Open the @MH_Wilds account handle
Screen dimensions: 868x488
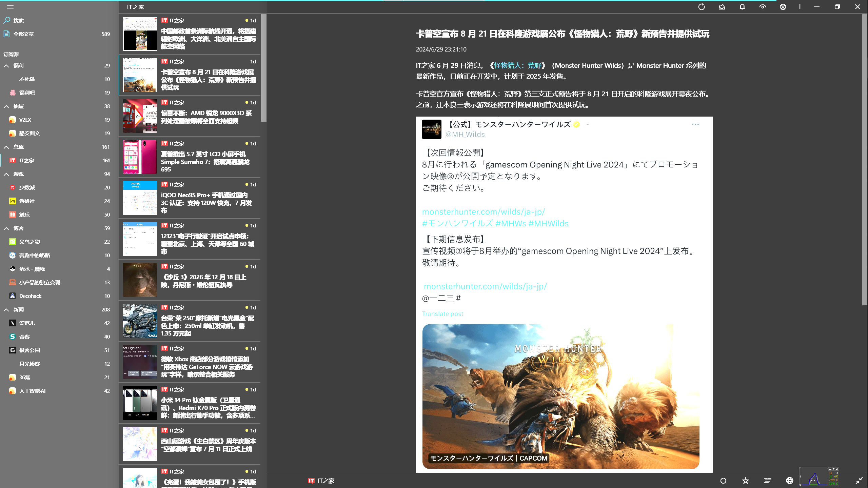465,135
